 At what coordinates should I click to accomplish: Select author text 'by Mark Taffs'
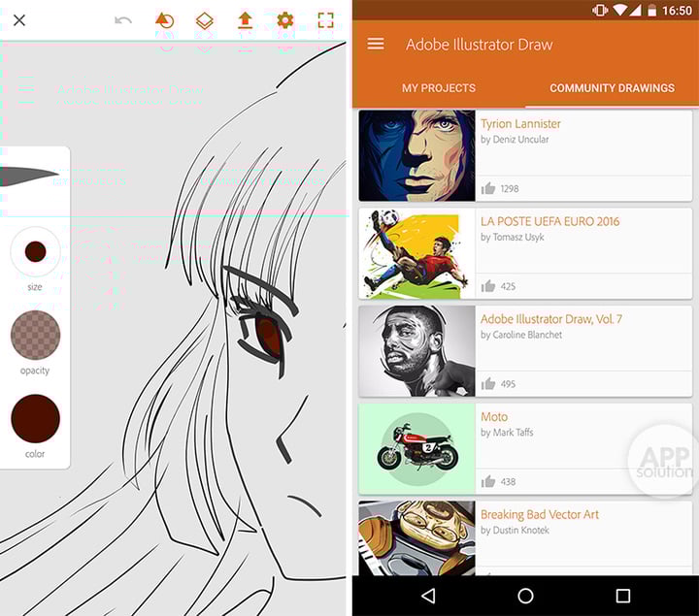(x=507, y=432)
